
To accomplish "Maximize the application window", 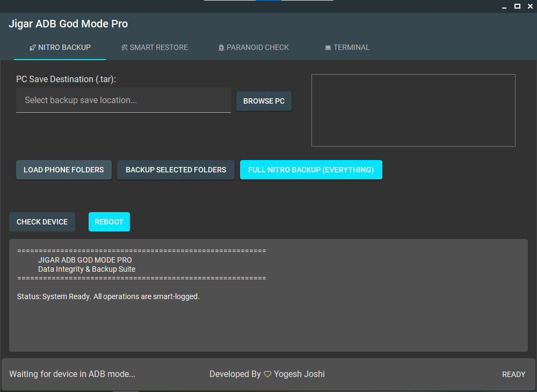I will 517,6.
